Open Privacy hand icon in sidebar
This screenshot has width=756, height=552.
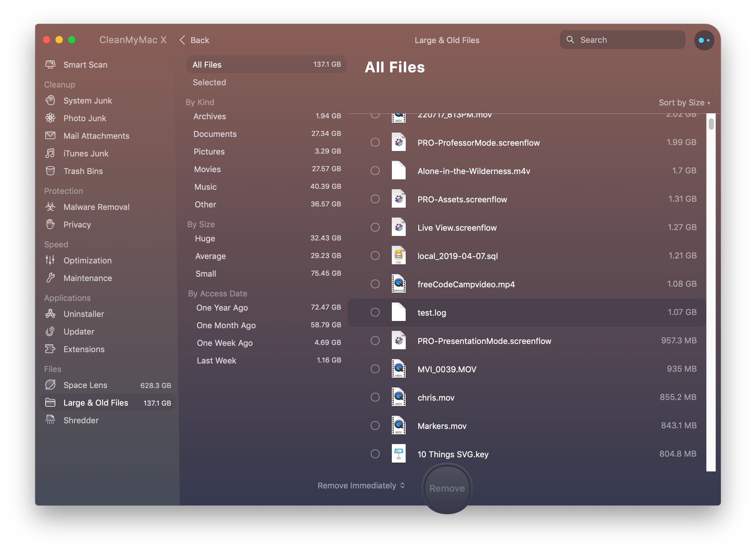pyautogui.click(x=50, y=224)
